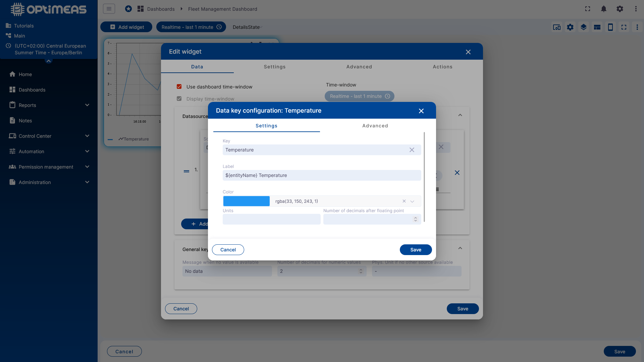Screen dimensions: 644x362
Task: Click the timezone entry in sidebar
Action: [x=47, y=49]
